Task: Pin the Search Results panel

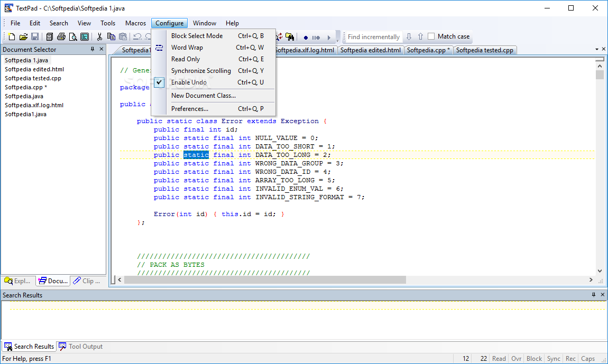Action: (x=593, y=295)
